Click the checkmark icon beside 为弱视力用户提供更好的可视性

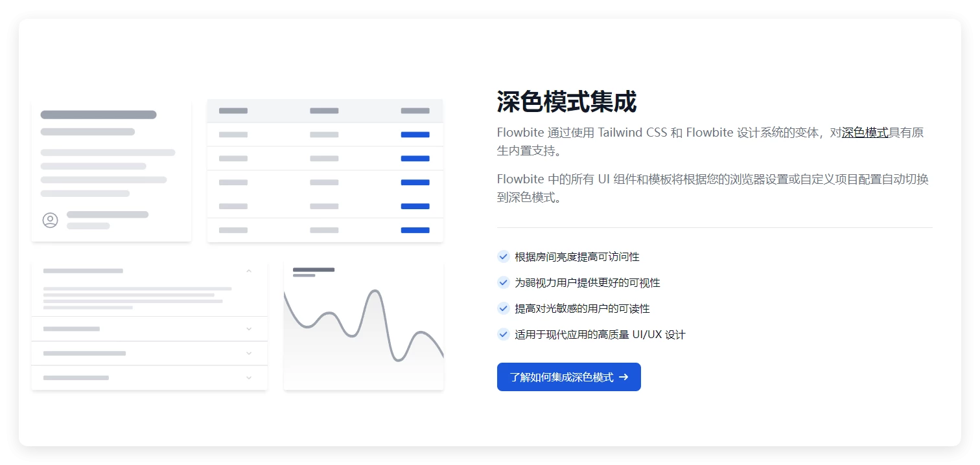tap(503, 282)
